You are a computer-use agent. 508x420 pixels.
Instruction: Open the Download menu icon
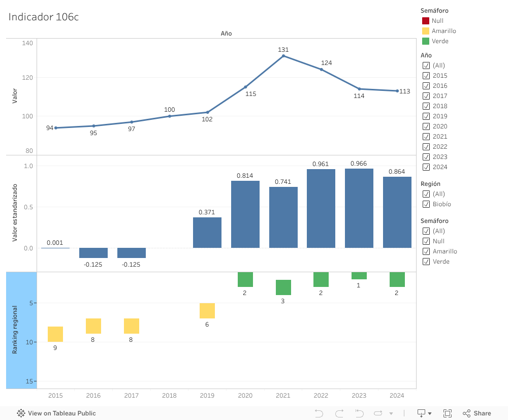[x=421, y=413]
